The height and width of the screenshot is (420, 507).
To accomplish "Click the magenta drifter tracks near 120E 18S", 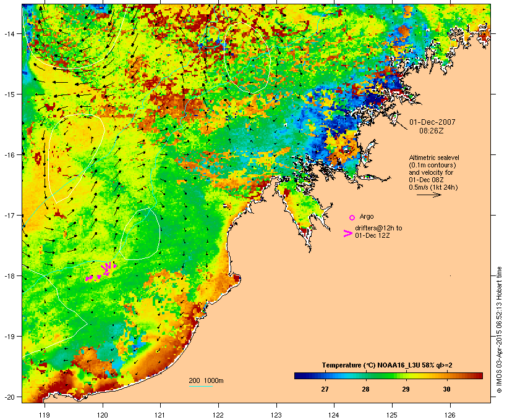I will (101, 272).
